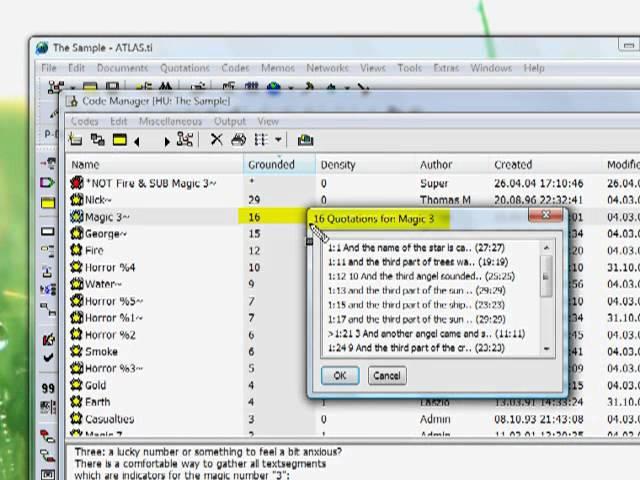This screenshot has width=640, height=480.
Task: Click the 99 quotation icon in left sidebar
Action: coord(48,388)
